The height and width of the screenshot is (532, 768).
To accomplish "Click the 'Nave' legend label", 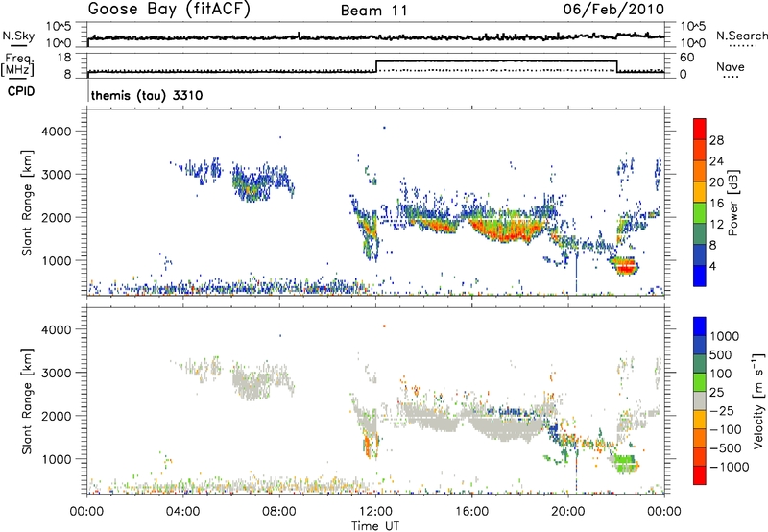I will (731, 67).
